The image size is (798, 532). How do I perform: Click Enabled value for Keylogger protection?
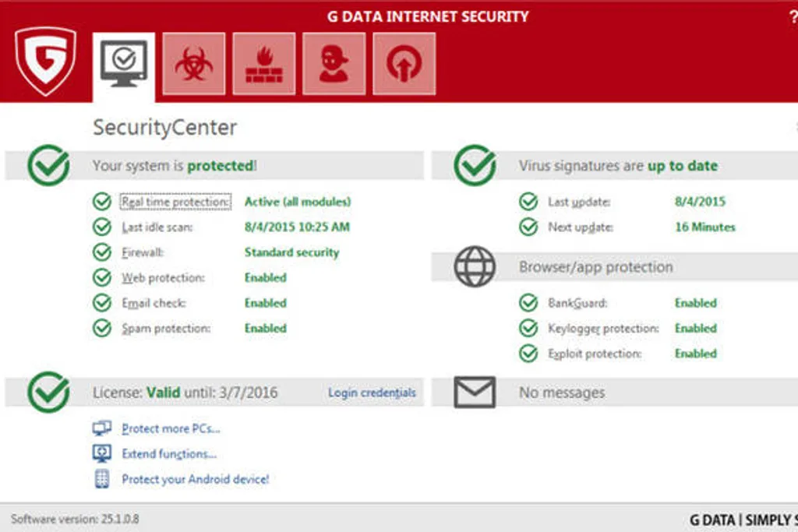pos(696,329)
